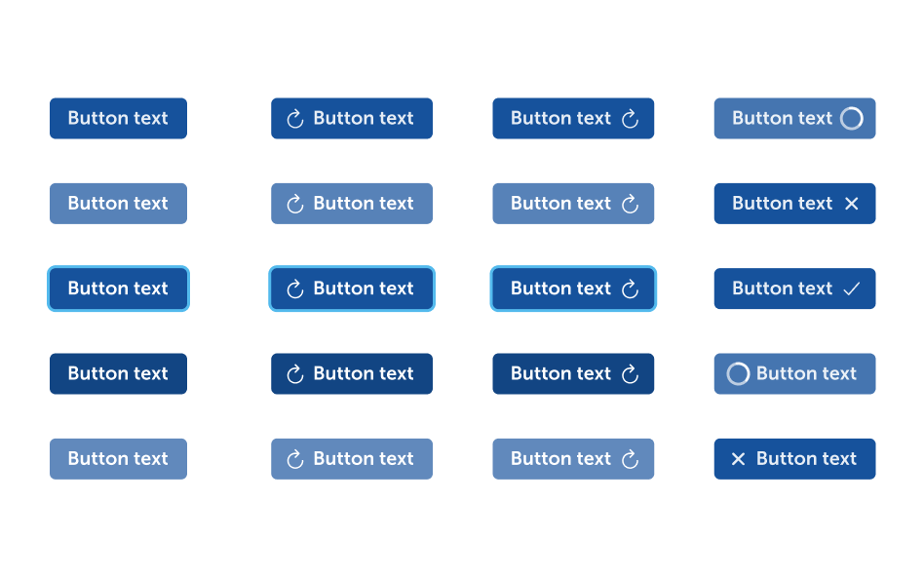The width and height of the screenshot is (924, 578).
Task: Click the right refresh icon on the focused outlined button
Action: tap(630, 289)
